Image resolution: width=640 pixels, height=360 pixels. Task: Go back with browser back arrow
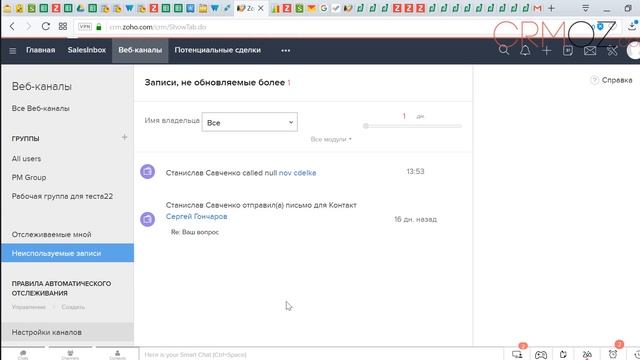(x=12, y=27)
